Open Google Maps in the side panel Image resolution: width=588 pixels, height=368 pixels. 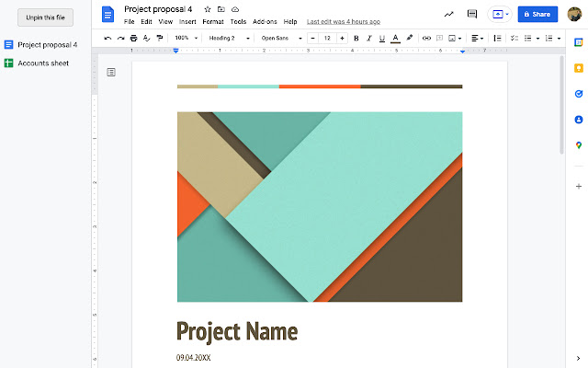click(x=579, y=145)
